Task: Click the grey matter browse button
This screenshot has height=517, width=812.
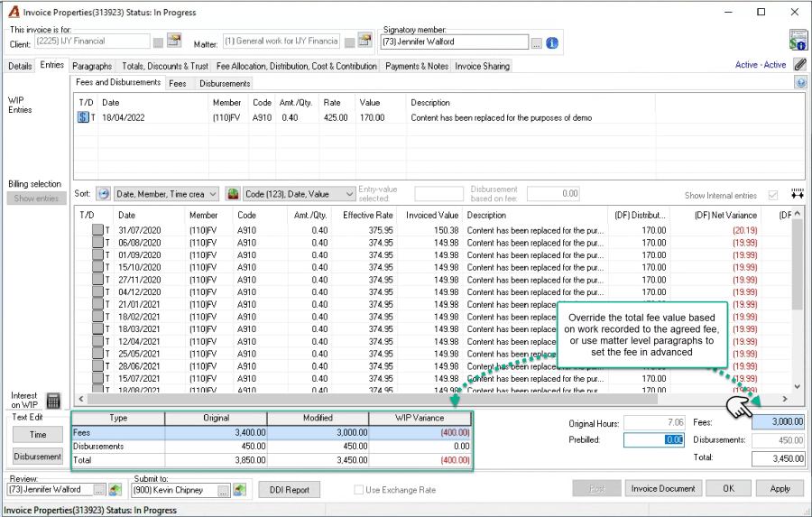Action: point(349,43)
